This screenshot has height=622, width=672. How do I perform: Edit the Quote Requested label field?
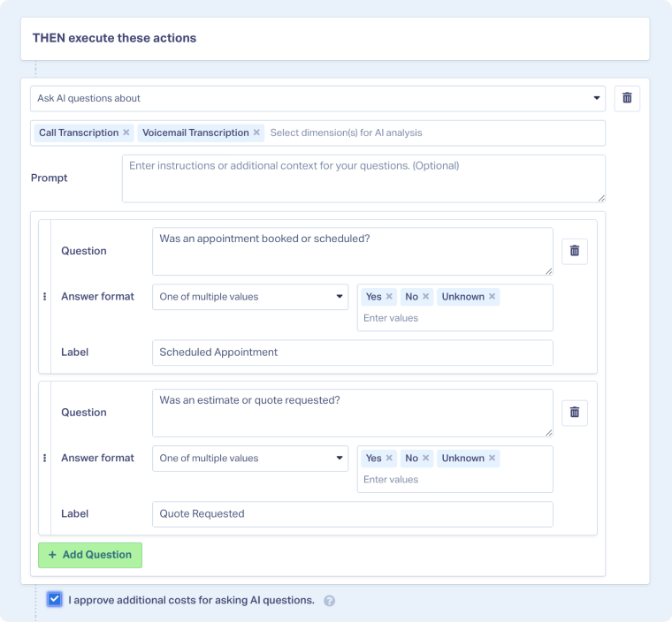(352, 514)
